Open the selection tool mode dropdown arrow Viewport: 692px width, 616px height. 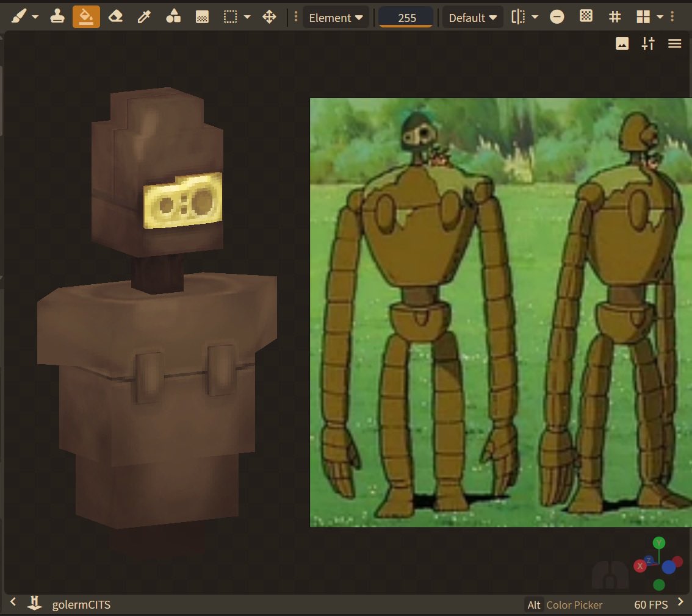pos(247,17)
